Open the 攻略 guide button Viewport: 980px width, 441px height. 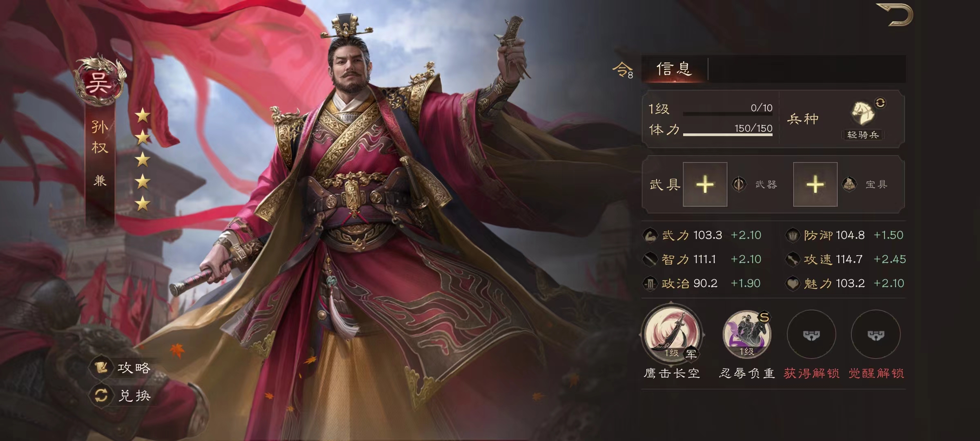pos(122,368)
